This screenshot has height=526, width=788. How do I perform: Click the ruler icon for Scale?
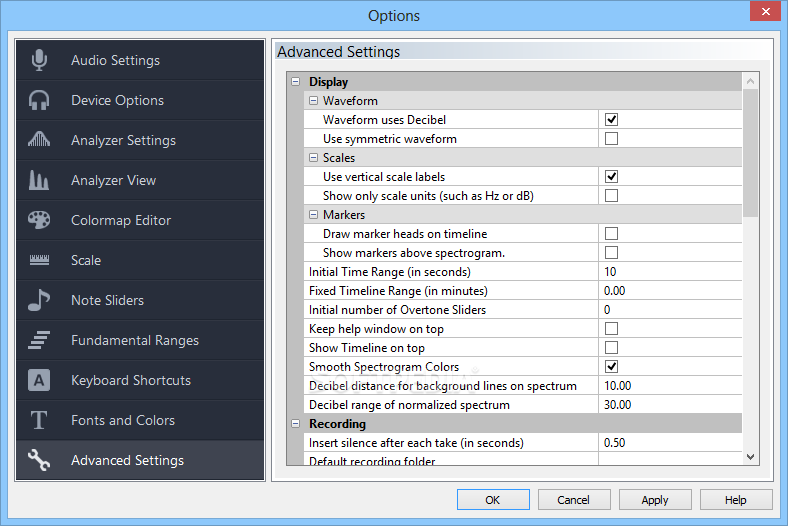coord(40,260)
